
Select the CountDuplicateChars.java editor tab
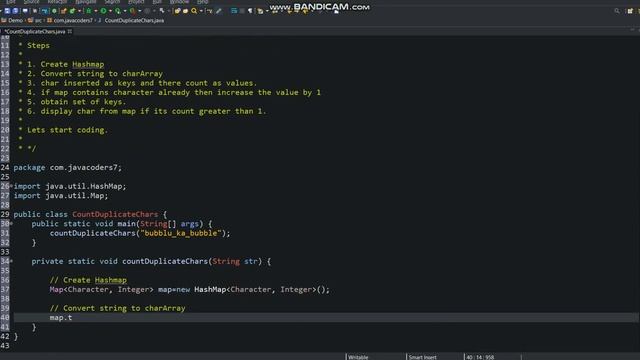35,31
